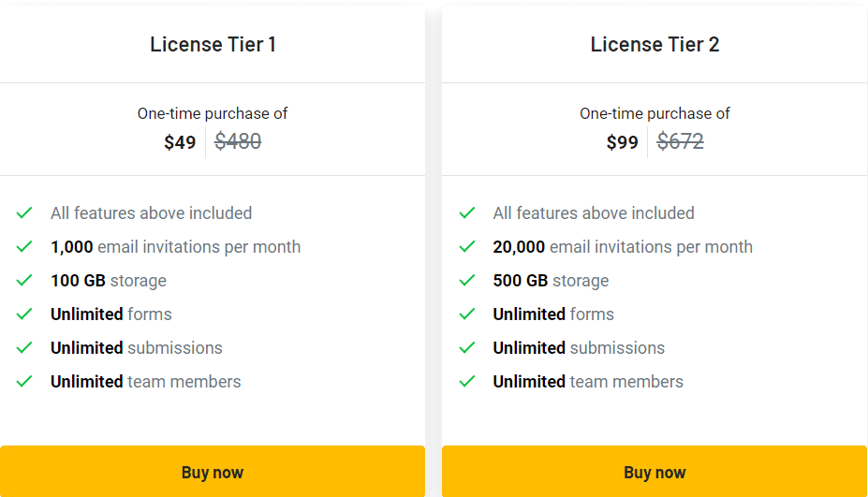This screenshot has height=497, width=868.
Task: Click Tier 2 'Unlimited forms' text
Action: [553, 314]
